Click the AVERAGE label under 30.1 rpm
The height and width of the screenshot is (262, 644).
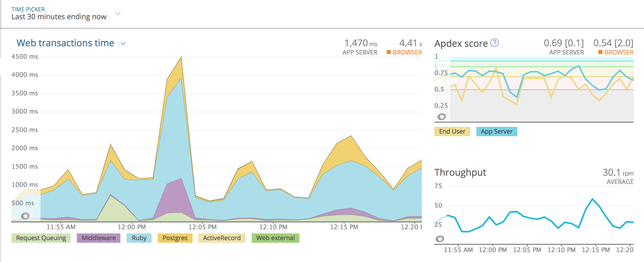[620, 182]
